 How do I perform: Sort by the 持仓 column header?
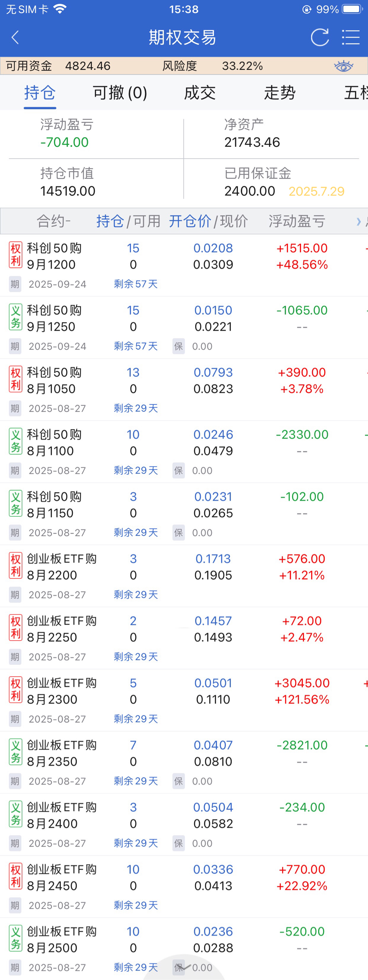point(110,221)
